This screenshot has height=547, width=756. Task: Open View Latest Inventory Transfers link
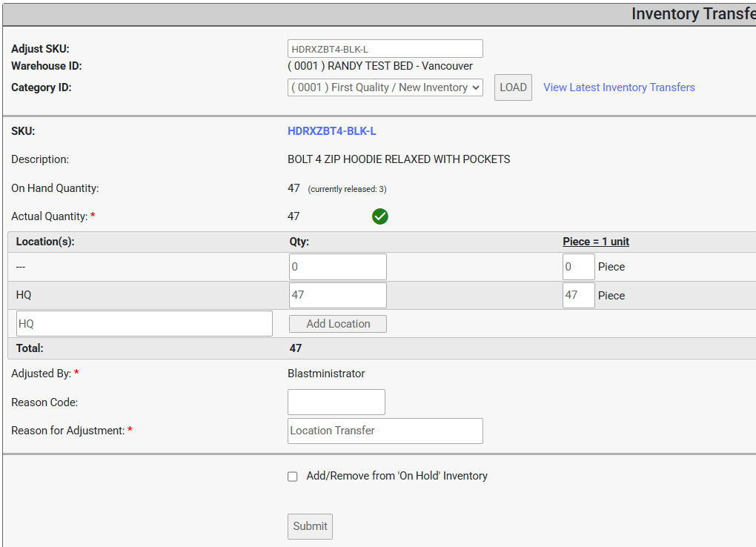click(x=619, y=87)
